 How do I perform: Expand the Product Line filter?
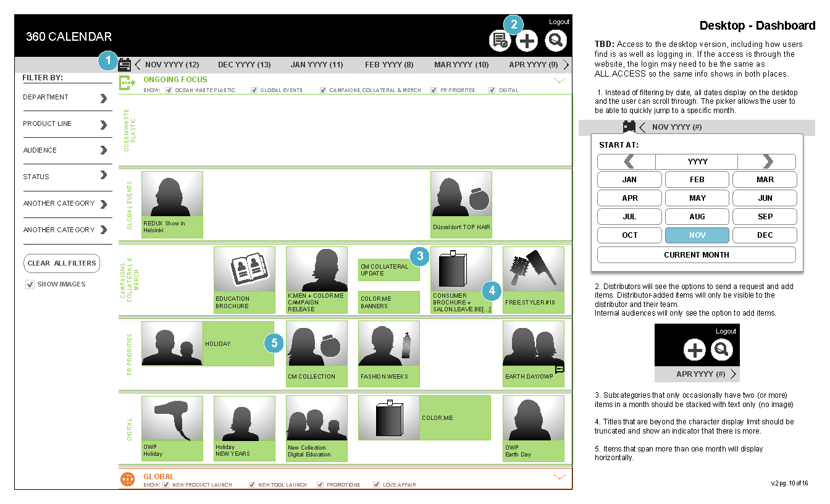[x=103, y=125]
